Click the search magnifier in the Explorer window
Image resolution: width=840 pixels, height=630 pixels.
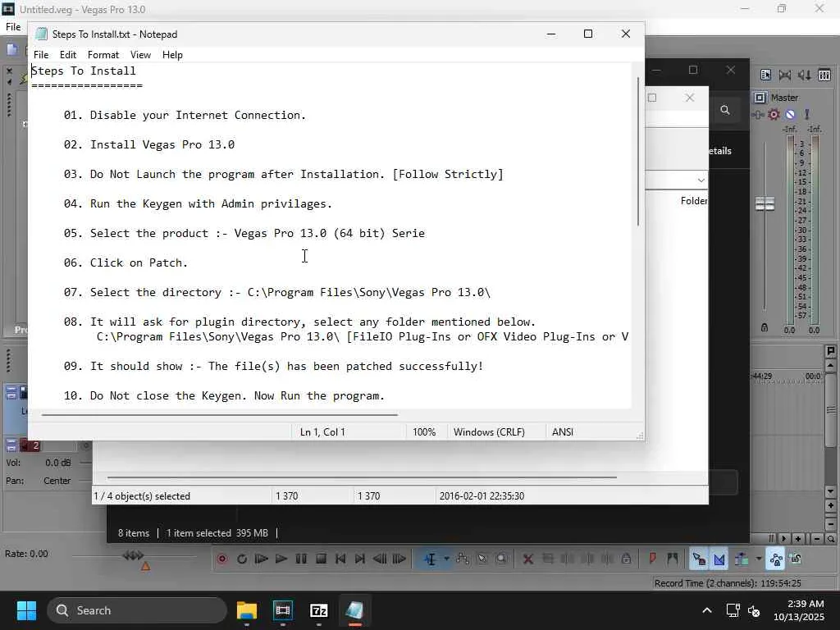pyautogui.click(x=725, y=110)
